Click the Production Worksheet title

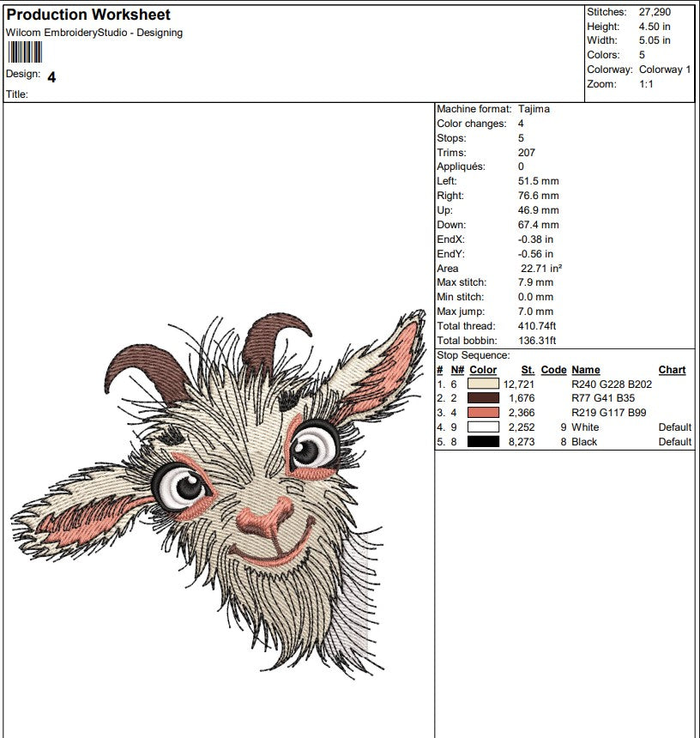click(x=88, y=15)
